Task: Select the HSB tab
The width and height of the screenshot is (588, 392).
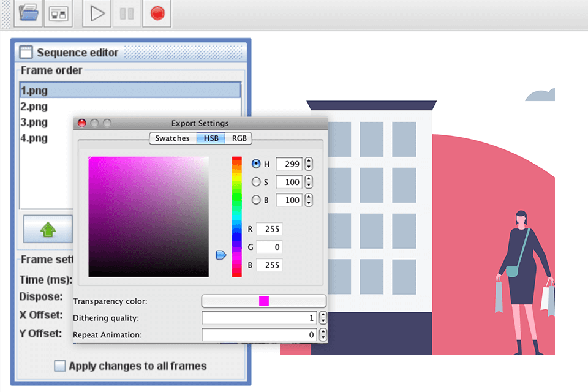Action: click(x=211, y=138)
